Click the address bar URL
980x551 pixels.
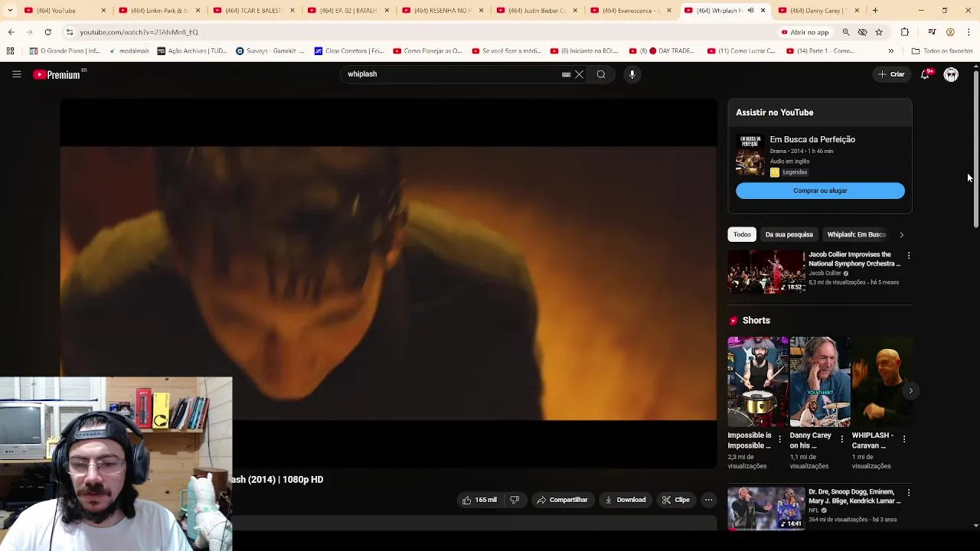coord(139,32)
